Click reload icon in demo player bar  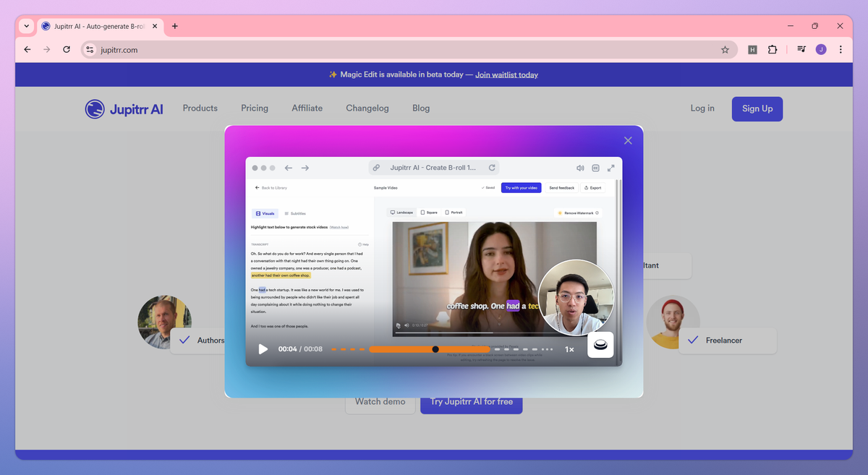(x=492, y=168)
